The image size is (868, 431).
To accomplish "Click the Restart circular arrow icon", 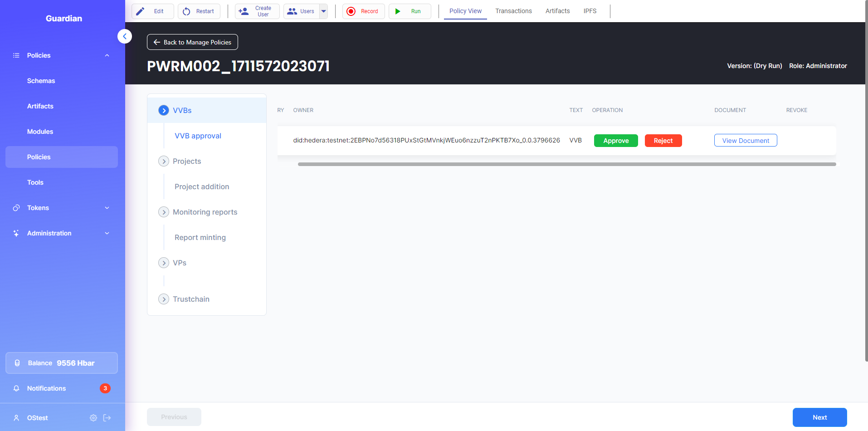I will [x=186, y=11].
